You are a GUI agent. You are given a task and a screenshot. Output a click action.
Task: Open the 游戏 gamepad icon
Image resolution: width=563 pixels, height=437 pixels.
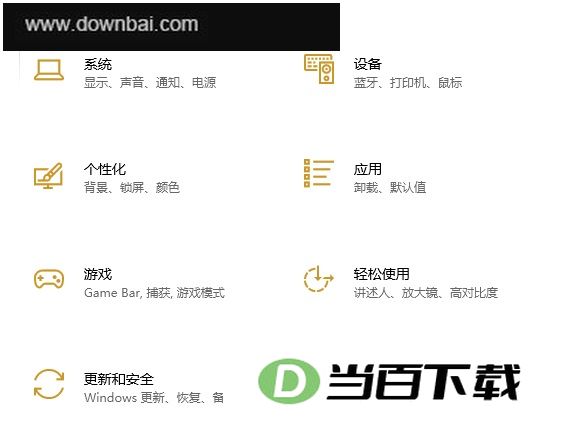pyautogui.click(x=49, y=279)
